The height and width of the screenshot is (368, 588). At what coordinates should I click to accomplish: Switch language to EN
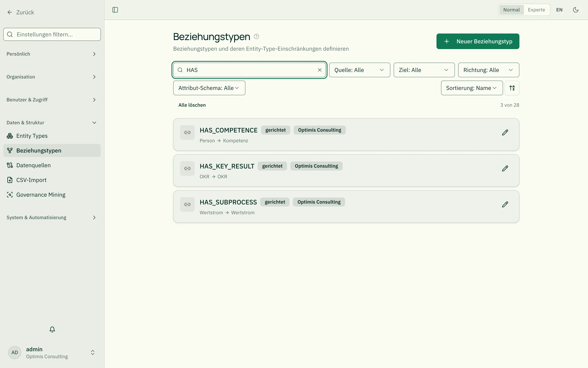(559, 10)
